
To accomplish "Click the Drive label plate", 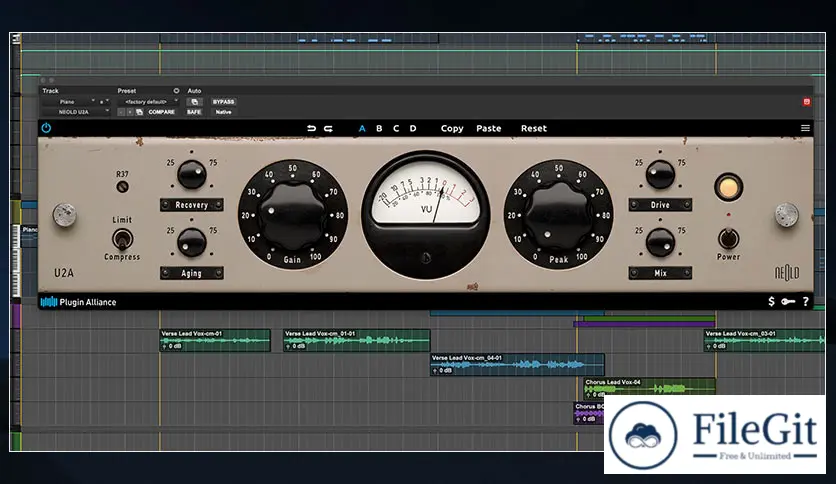I will (x=660, y=205).
